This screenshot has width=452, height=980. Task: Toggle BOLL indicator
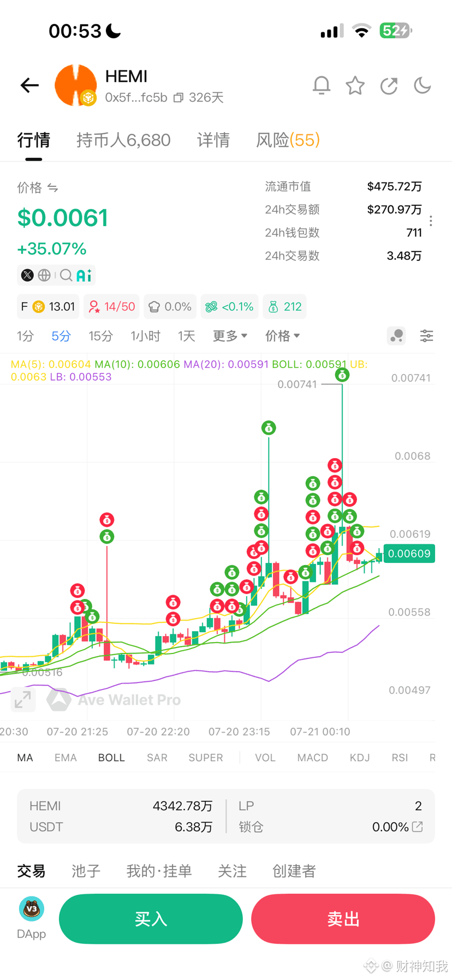111,758
